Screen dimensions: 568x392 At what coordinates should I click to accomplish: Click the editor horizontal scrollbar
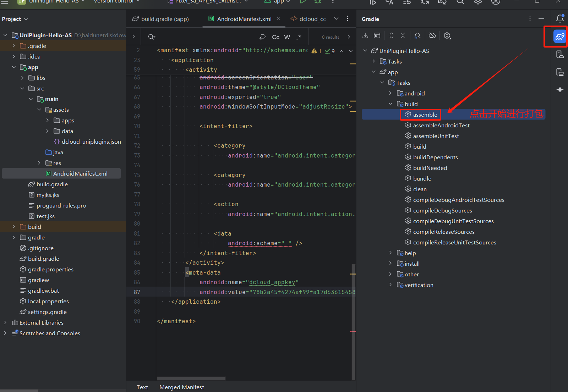pos(191,378)
